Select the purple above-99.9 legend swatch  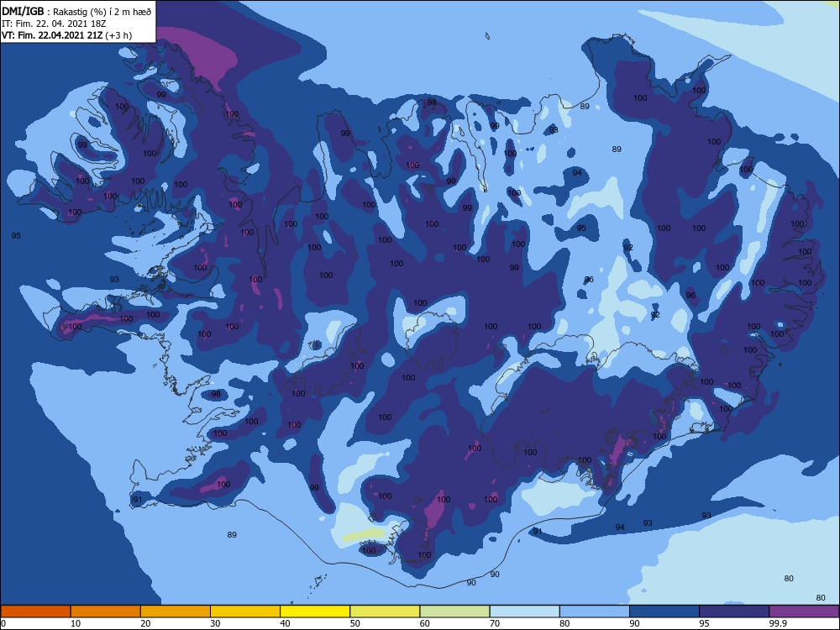click(x=804, y=612)
